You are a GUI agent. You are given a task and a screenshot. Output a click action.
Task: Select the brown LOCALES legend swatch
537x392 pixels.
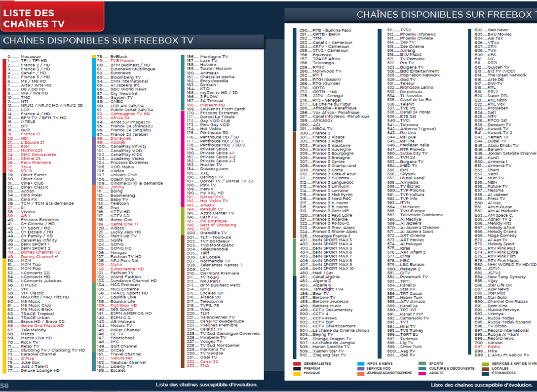pos(485,369)
